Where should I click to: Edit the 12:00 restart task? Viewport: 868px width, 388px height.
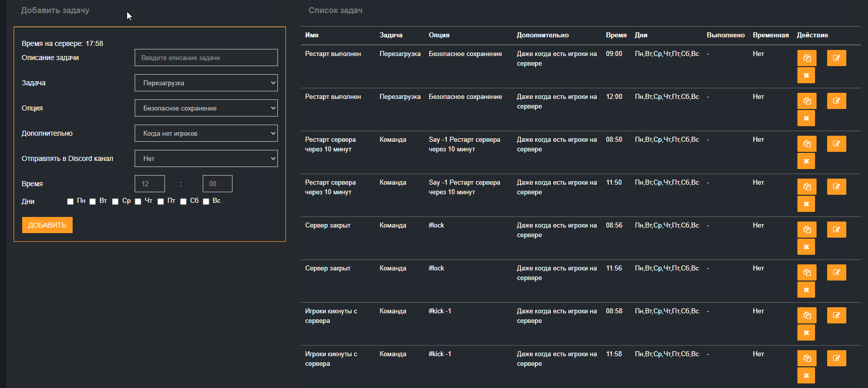pyautogui.click(x=836, y=101)
